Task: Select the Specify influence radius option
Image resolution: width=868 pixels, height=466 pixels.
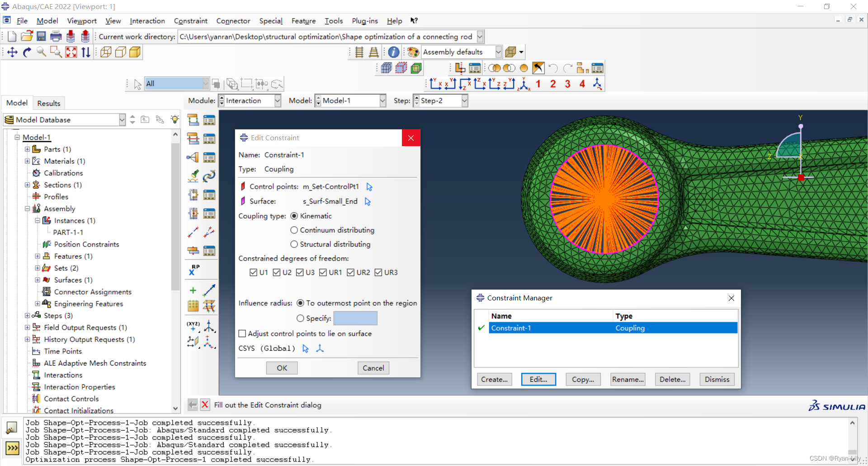Action: (301, 319)
